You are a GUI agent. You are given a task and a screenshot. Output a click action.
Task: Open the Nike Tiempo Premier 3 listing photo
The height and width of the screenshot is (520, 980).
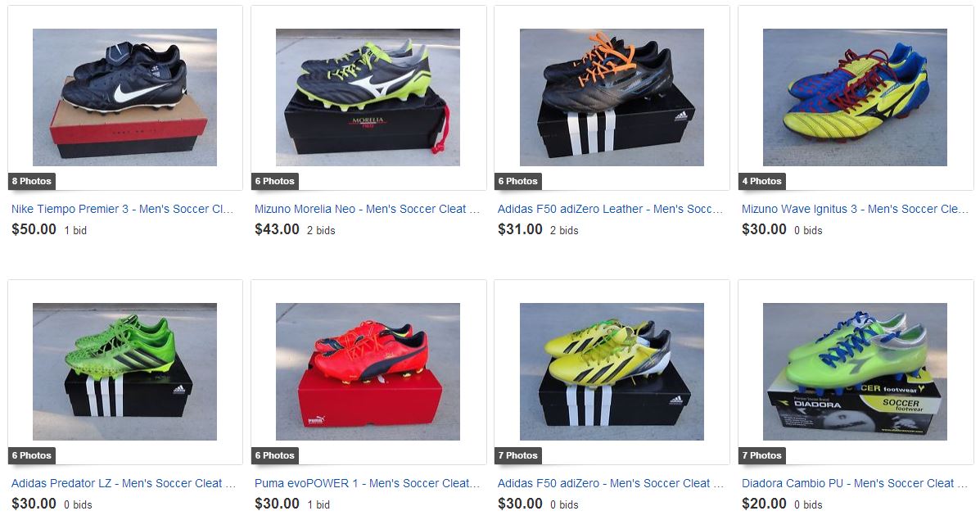click(x=125, y=97)
